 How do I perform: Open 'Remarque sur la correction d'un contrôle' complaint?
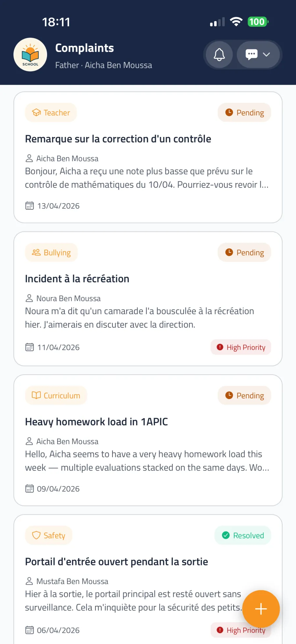pyautogui.click(x=118, y=139)
